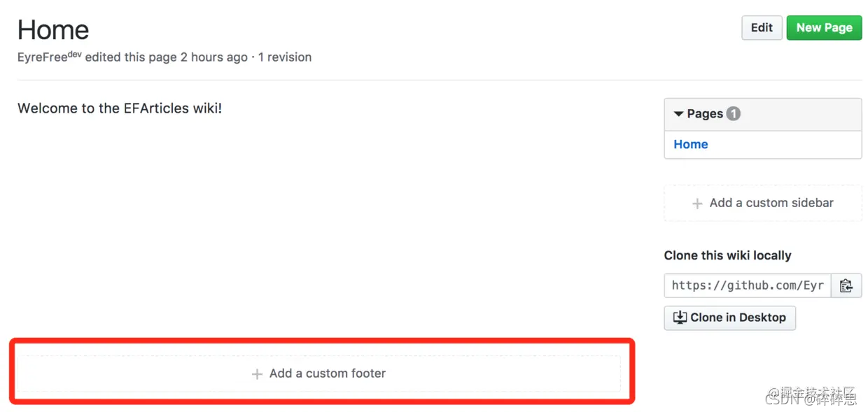Click the Pages counter badge showing 1
This screenshot has width=868, height=412.
[x=733, y=113]
